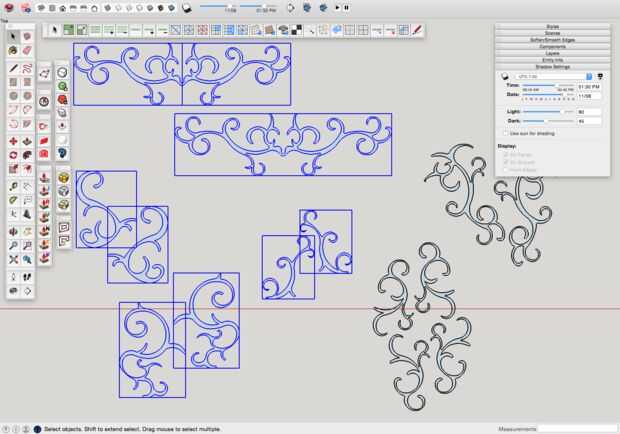
Task: Click the yellow cube plugin icon
Action: pos(63,177)
